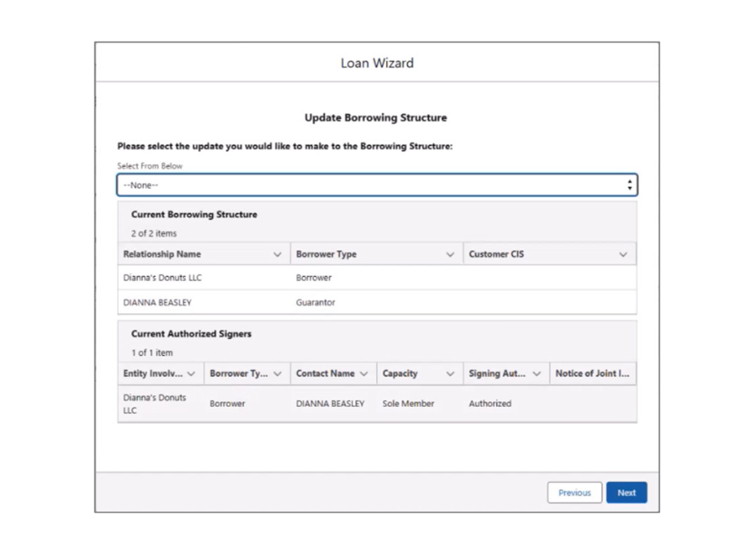Open the Borrower Ty... signers column chevron
The height and width of the screenshot is (552, 756).
click(x=277, y=374)
